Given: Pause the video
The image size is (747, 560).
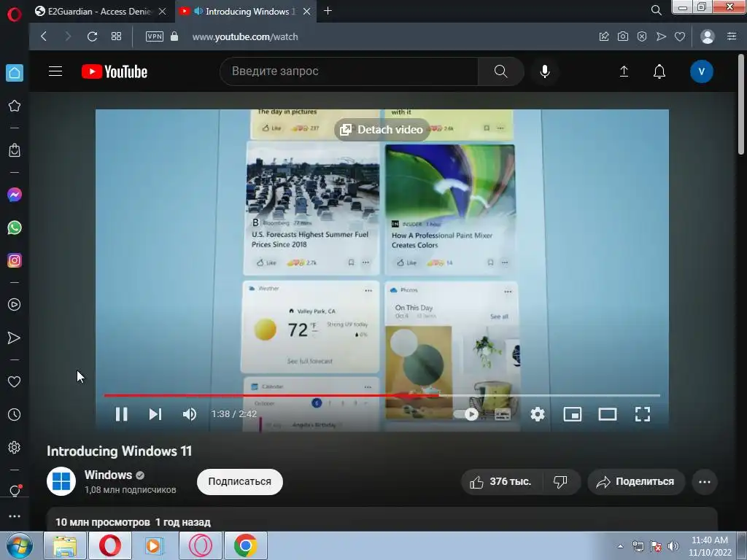Looking at the screenshot, I should pos(122,414).
